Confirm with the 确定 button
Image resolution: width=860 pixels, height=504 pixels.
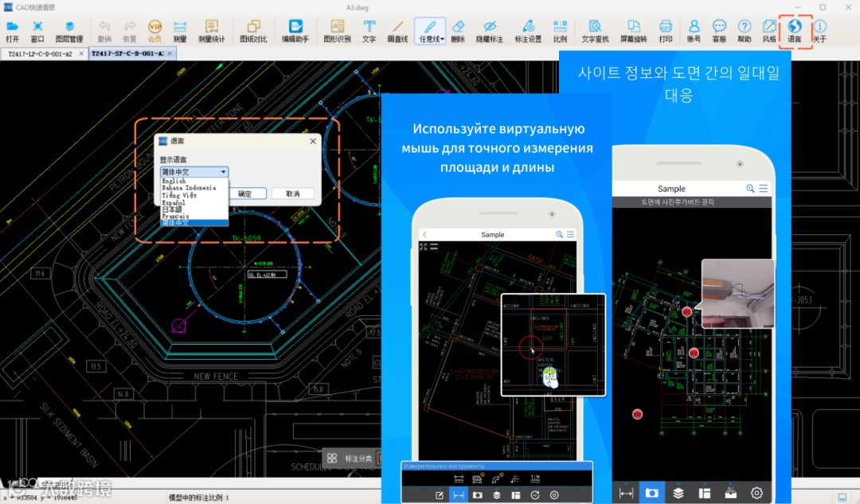pos(245,193)
